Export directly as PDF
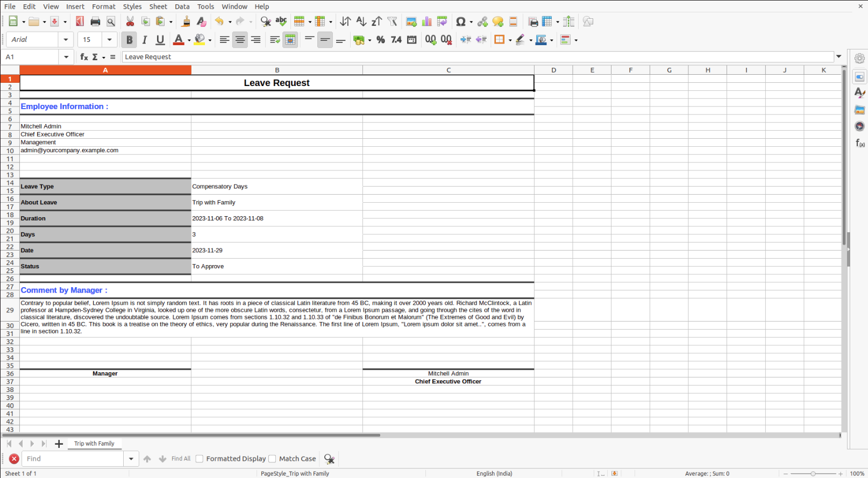 [80, 22]
